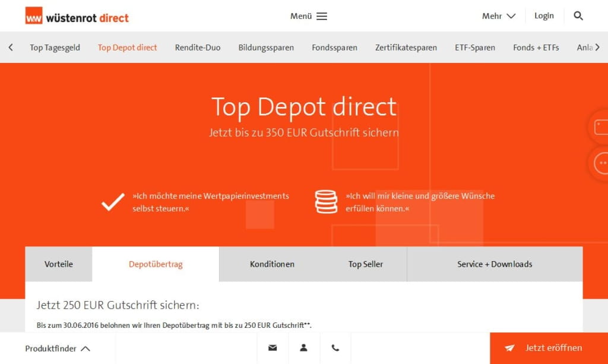Click the Jetzt eröffnen button

tap(549, 348)
